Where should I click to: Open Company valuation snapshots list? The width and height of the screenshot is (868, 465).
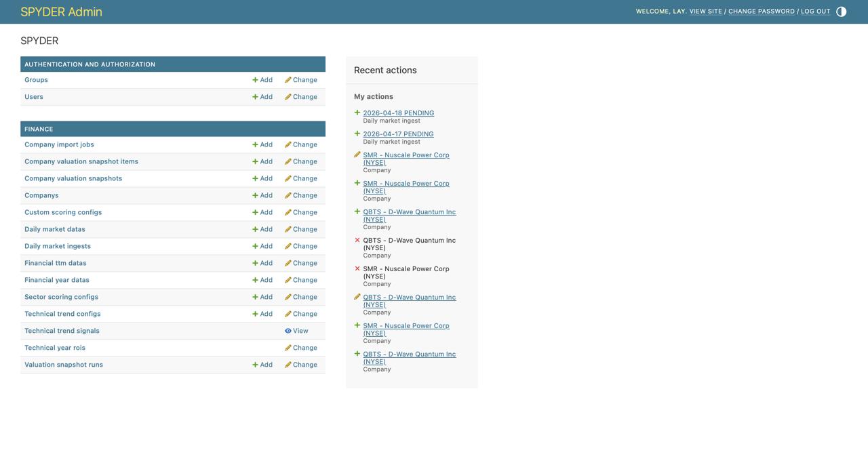tap(73, 178)
